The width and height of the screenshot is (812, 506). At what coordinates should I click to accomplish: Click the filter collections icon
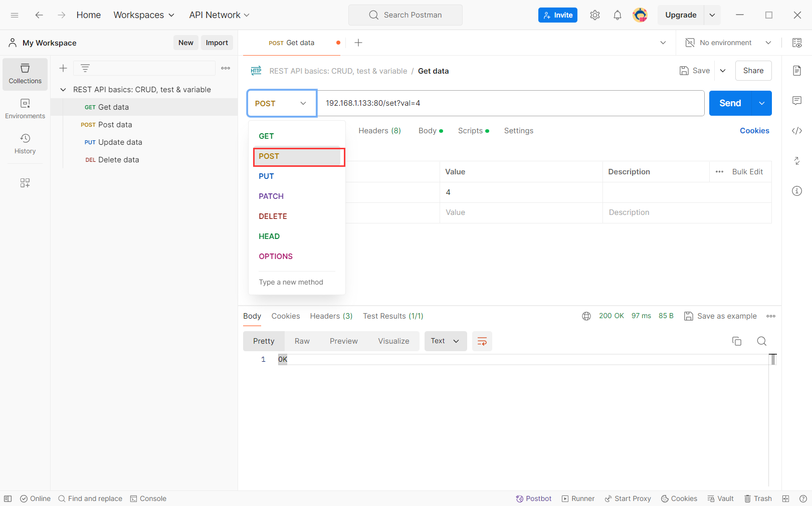point(85,68)
